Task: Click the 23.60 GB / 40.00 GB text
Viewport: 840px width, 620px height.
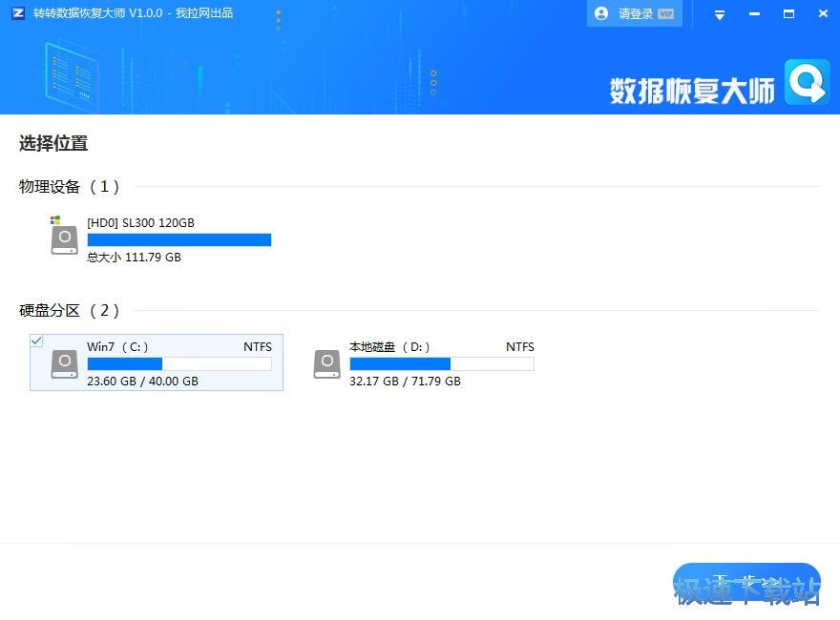Action: click(x=142, y=382)
